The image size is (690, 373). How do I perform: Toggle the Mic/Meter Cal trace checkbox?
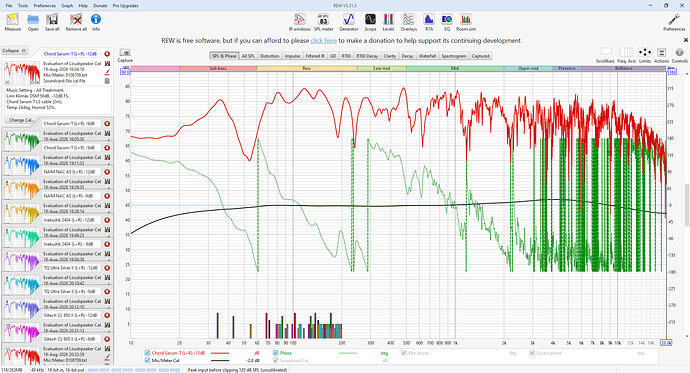click(x=147, y=360)
